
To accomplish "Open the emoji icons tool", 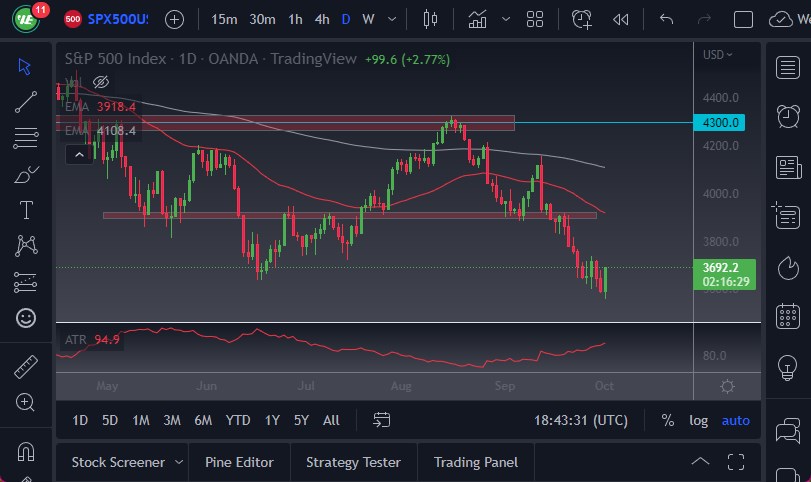I will pos(26,318).
